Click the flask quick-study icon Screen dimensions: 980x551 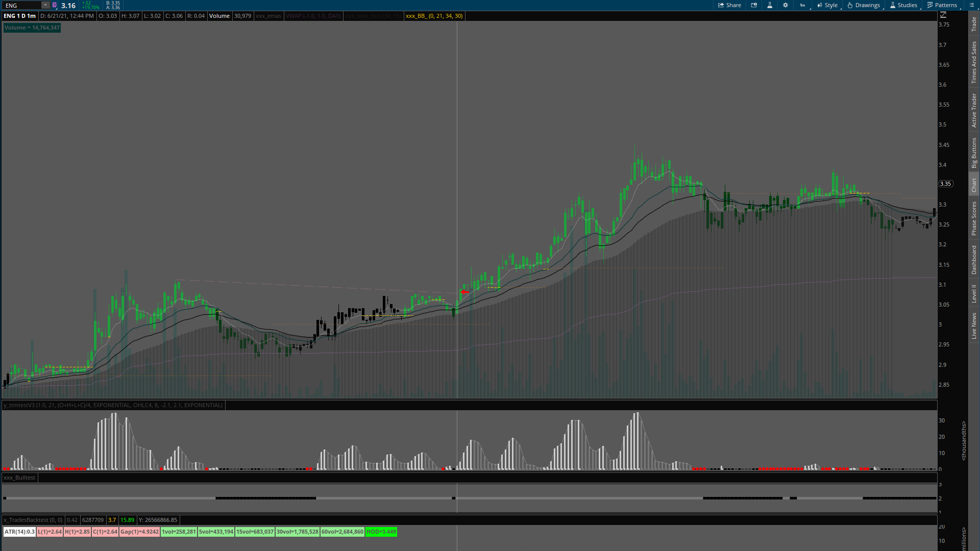[x=770, y=5]
